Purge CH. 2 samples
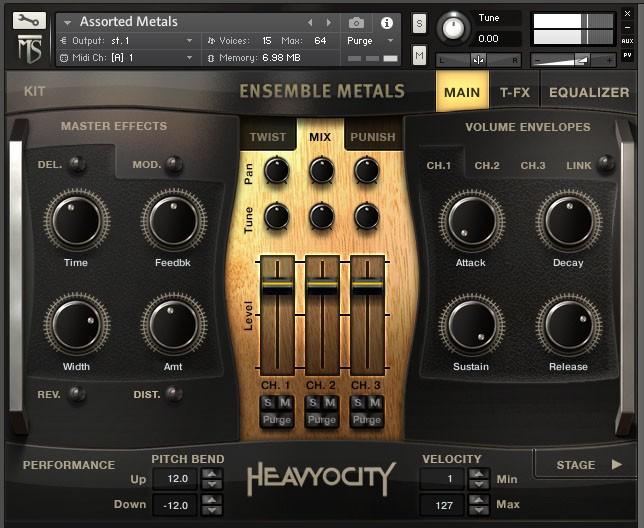The height and width of the screenshot is (528, 644). tap(322, 420)
